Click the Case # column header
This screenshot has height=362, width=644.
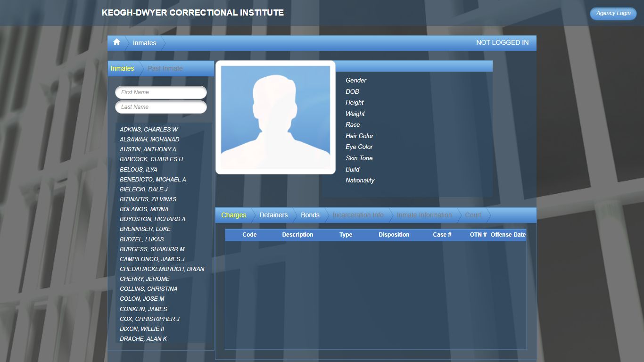pos(442,235)
